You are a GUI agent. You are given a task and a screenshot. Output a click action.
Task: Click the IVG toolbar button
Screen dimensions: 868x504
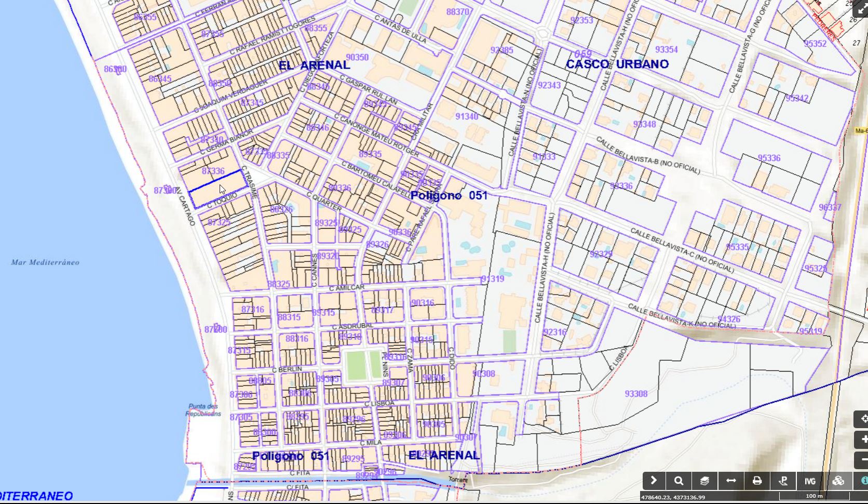pos(810,481)
